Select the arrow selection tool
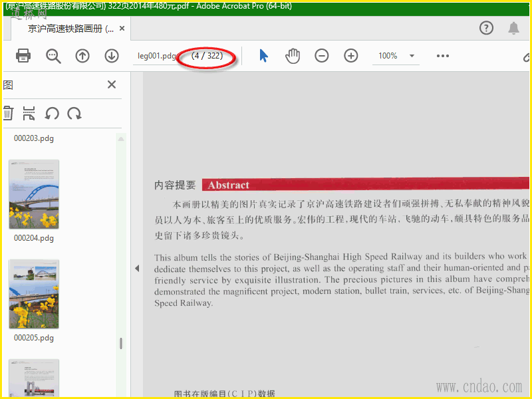The width and height of the screenshot is (532, 399). (x=263, y=56)
